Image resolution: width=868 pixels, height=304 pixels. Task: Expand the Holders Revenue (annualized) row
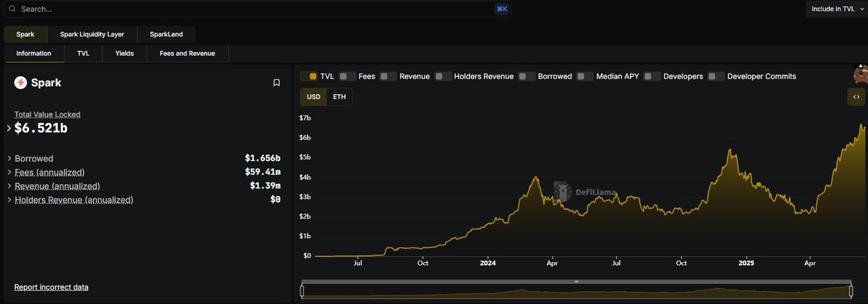[x=9, y=200]
